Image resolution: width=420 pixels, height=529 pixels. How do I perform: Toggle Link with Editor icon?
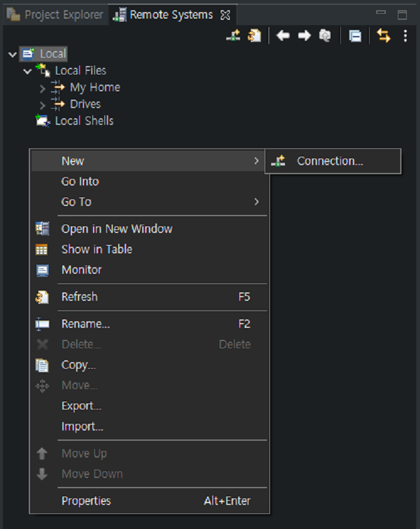pos(383,36)
